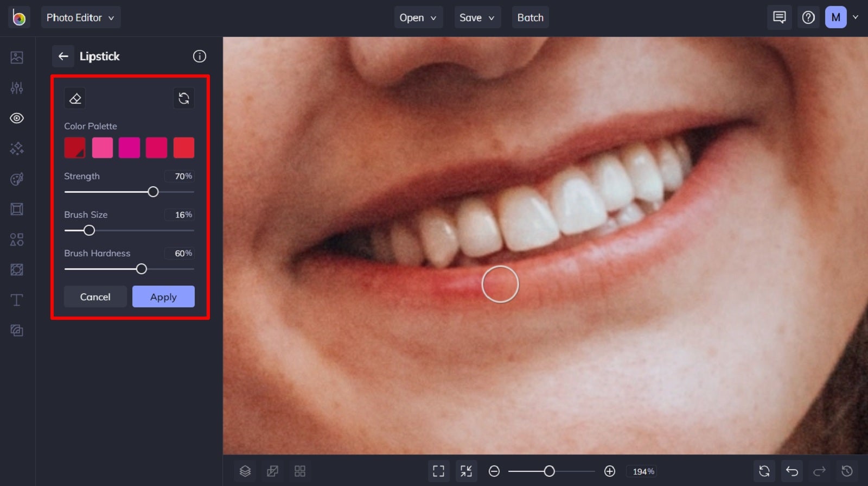Open the help question mark icon
Viewport: 868px width, 486px height.
coord(808,17)
